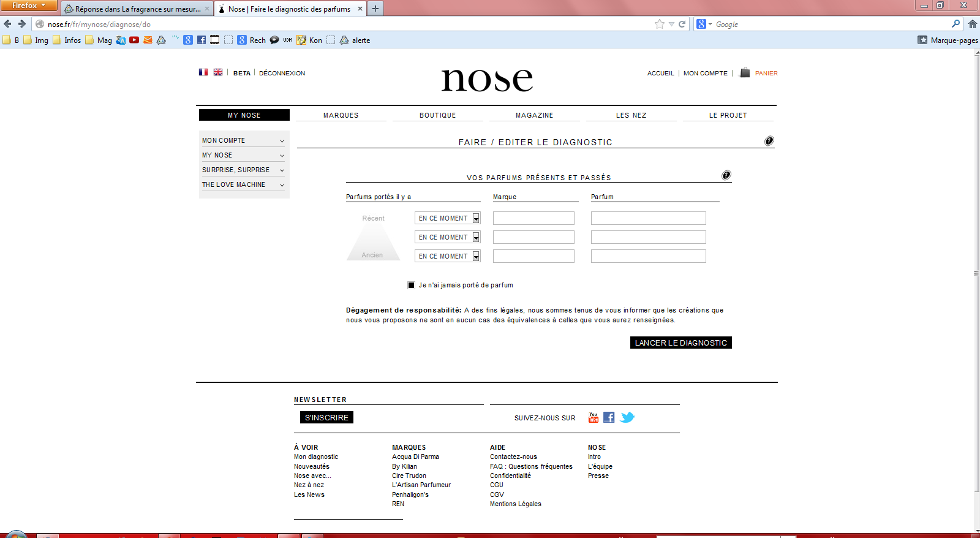Switch to English via the UK flag
The width and height of the screenshot is (980, 538).
click(218, 72)
